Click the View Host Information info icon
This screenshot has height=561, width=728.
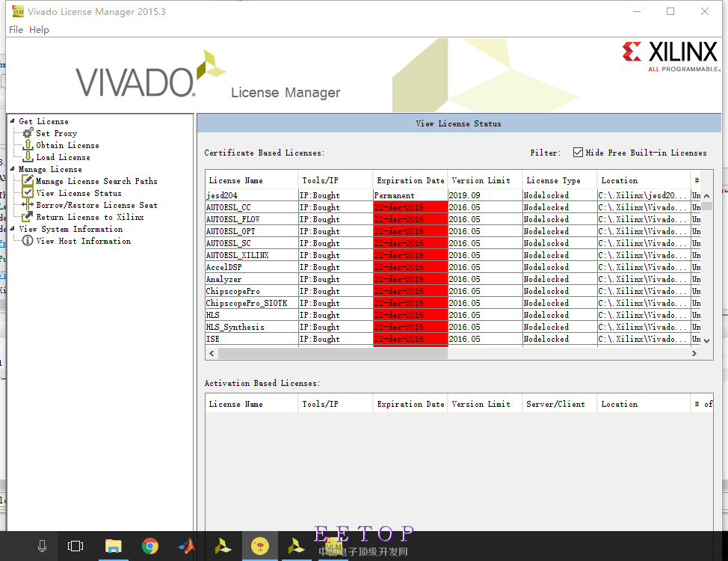28,241
